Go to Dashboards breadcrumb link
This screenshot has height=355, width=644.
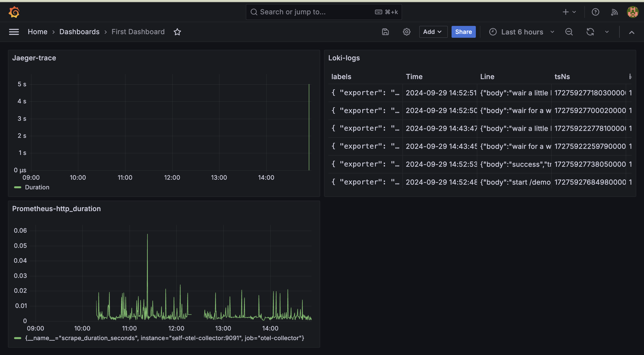click(x=79, y=32)
